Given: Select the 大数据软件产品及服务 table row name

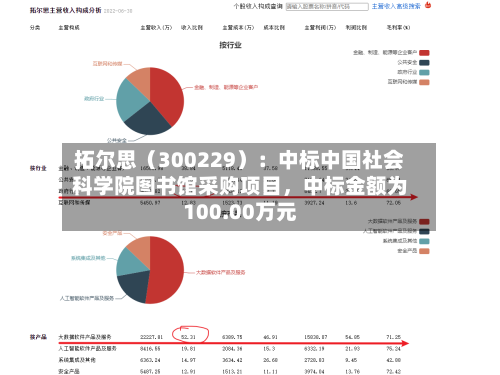Looking at the screenshot, I should [x=85, y=337].
